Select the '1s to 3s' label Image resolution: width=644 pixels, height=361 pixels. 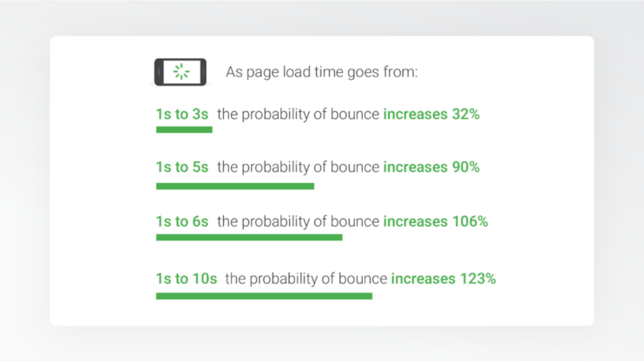click(x=182, y=115)
